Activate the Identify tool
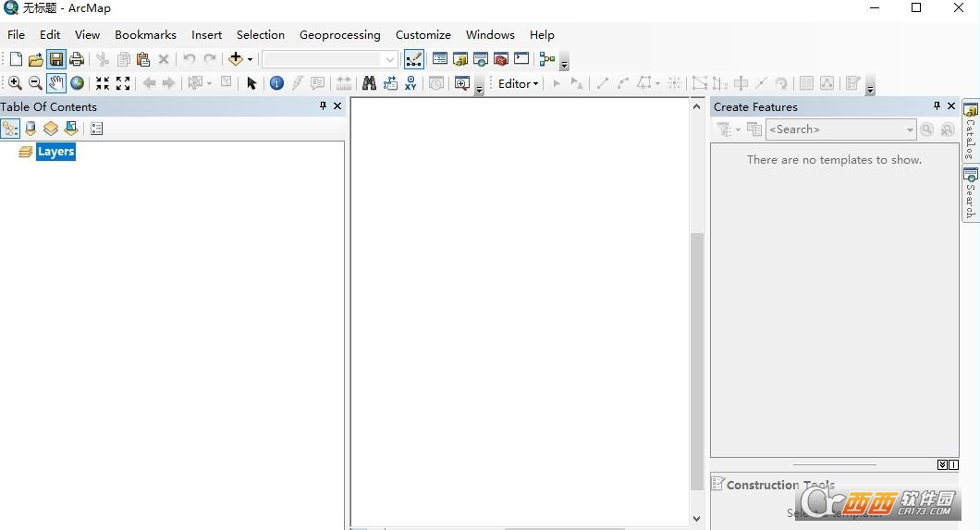Image resolution: width=980 pixels, height=530 pixels. [x=276, y=83]
